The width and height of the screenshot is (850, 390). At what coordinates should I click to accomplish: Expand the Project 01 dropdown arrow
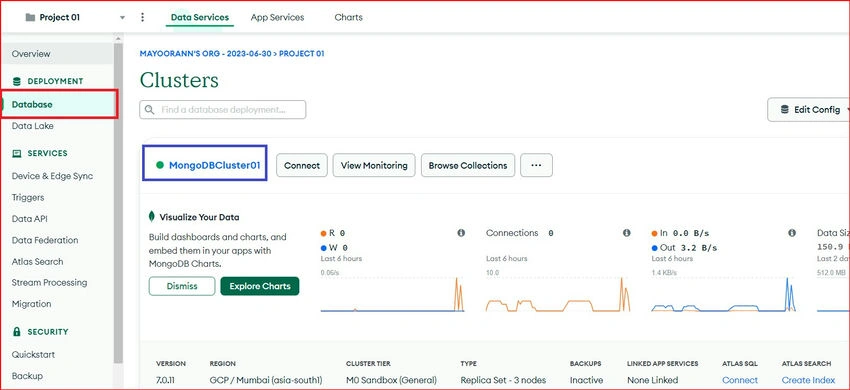[x=123, y=17]
